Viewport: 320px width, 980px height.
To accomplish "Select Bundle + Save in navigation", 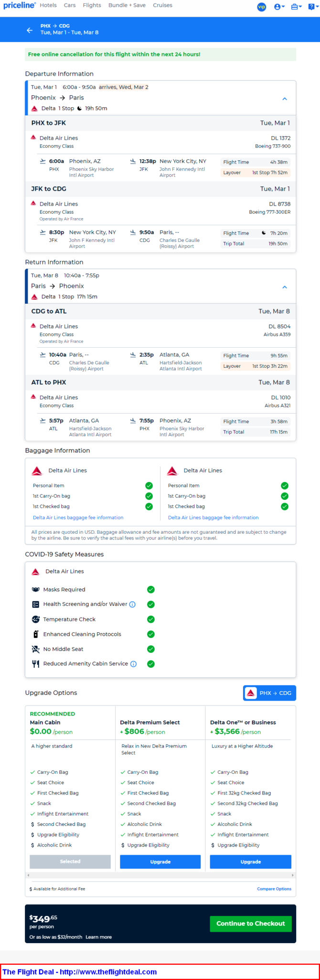I will pos(127,5).
